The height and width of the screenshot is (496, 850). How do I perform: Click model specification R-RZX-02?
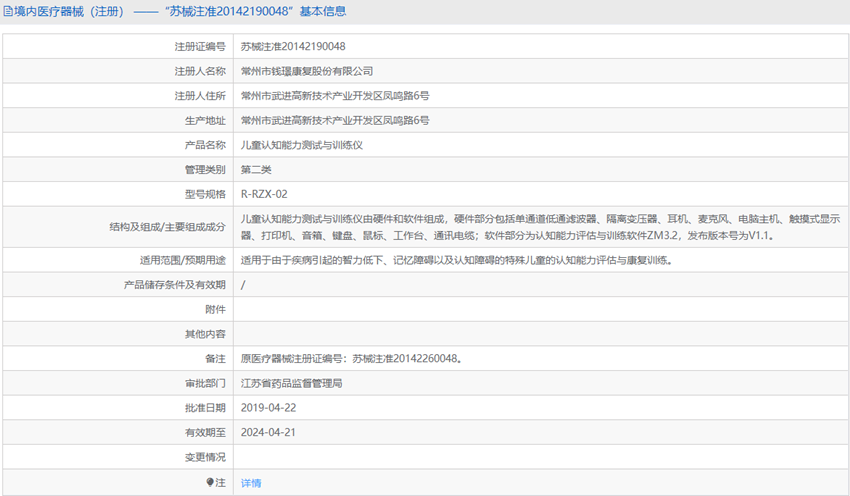click(x=264, y=194)
